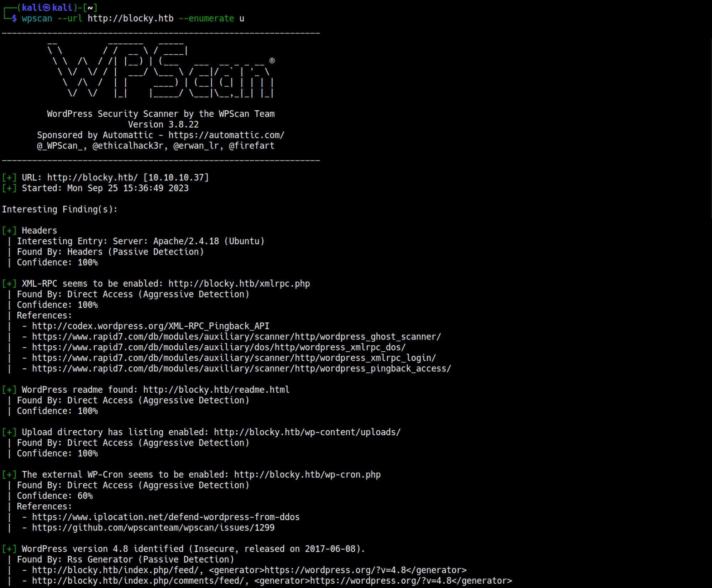712x588 pixels.
Task: Click the XML-RPC Pingback API codex link
Action: 150,326
